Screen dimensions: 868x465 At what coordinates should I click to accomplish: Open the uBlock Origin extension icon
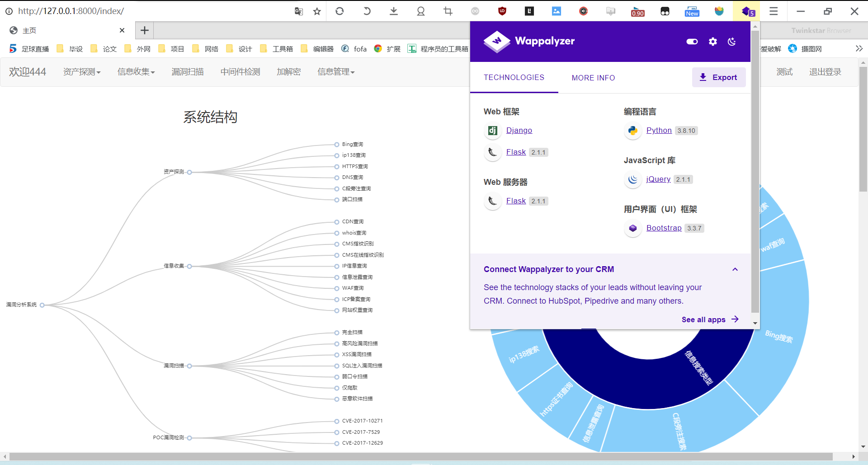click(502, 11)
